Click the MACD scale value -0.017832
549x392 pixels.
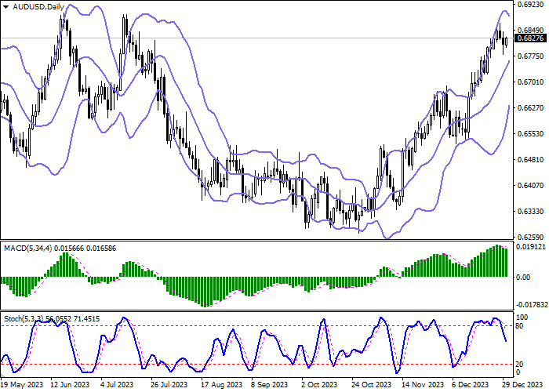(x=532, y=305)
